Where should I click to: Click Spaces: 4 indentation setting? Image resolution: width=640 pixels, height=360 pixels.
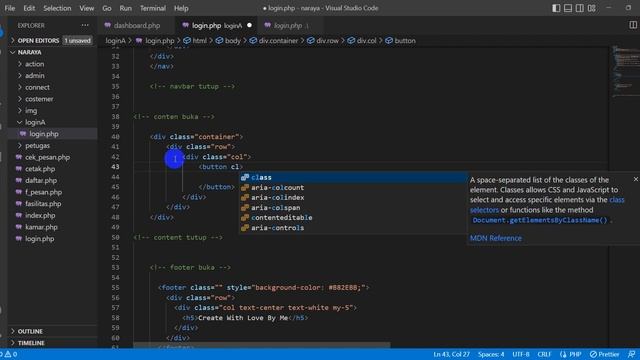tap(491, 354)
